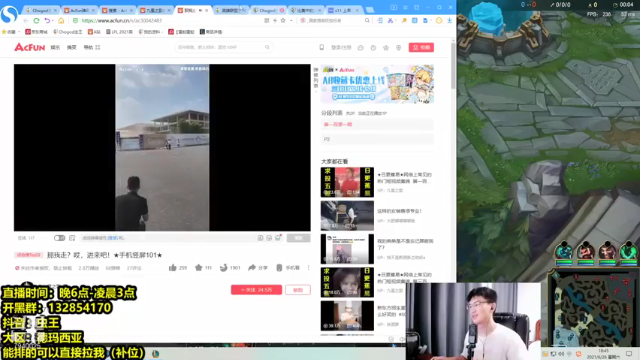Open the third recommended video thumbnail
640x360 pixels.
pos(347,249)
